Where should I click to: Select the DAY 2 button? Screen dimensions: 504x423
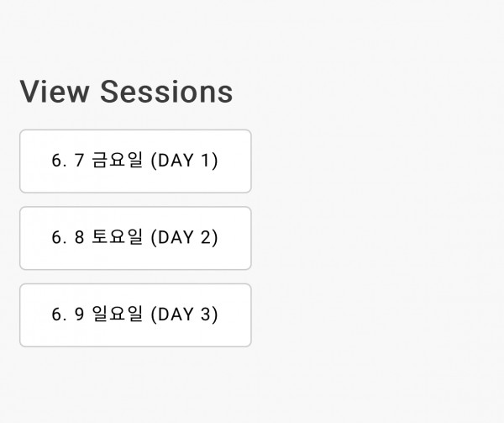tap(135, 238)
